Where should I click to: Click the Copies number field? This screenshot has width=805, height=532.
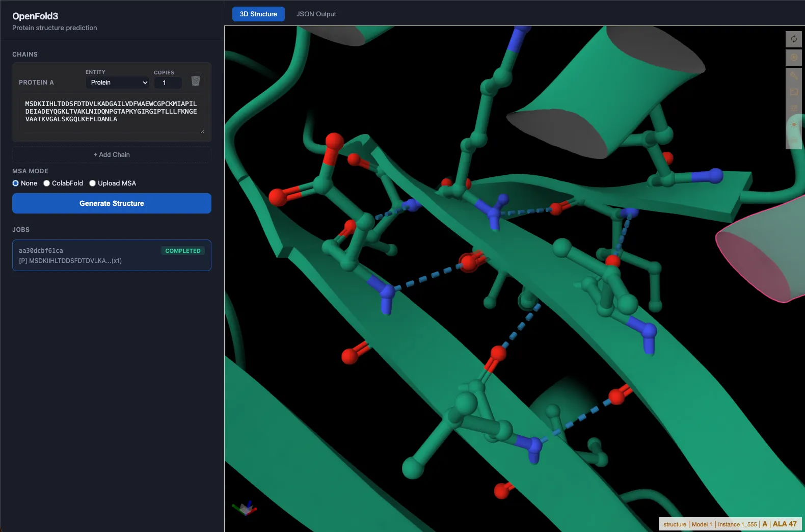(x=168, y=83)
